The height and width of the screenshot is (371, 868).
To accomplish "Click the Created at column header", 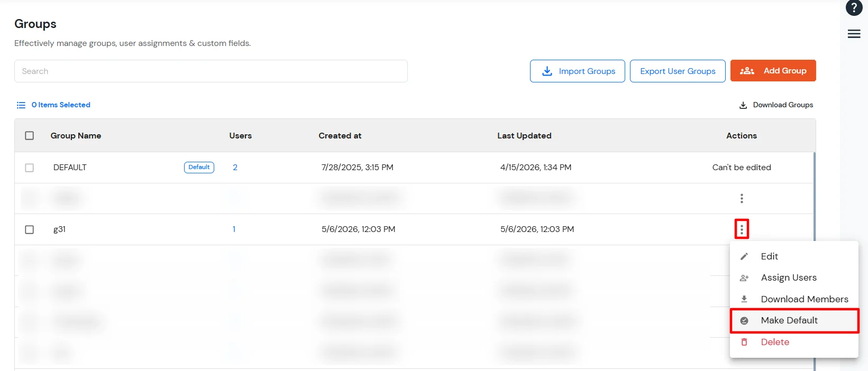I will coord(340,136).
